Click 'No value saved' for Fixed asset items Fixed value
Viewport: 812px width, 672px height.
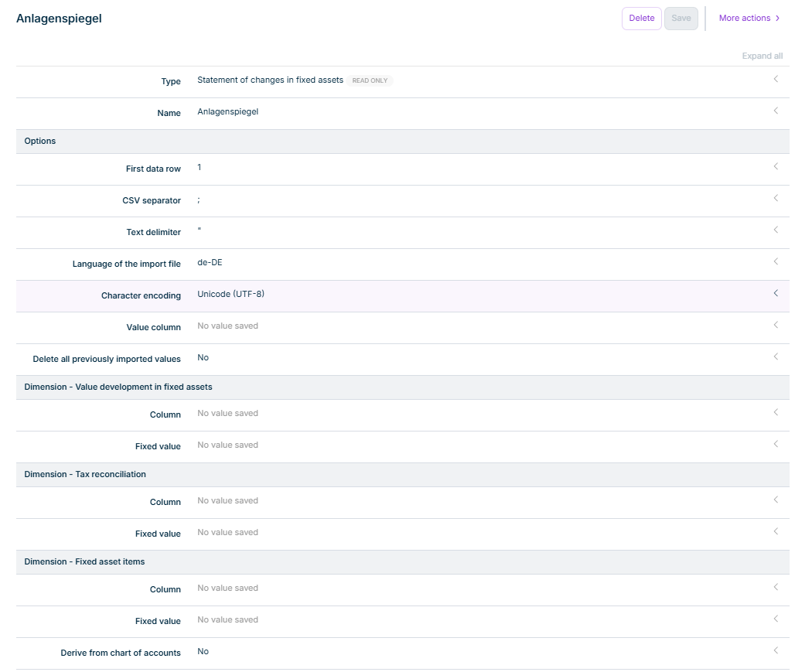(x=228, y=619)
